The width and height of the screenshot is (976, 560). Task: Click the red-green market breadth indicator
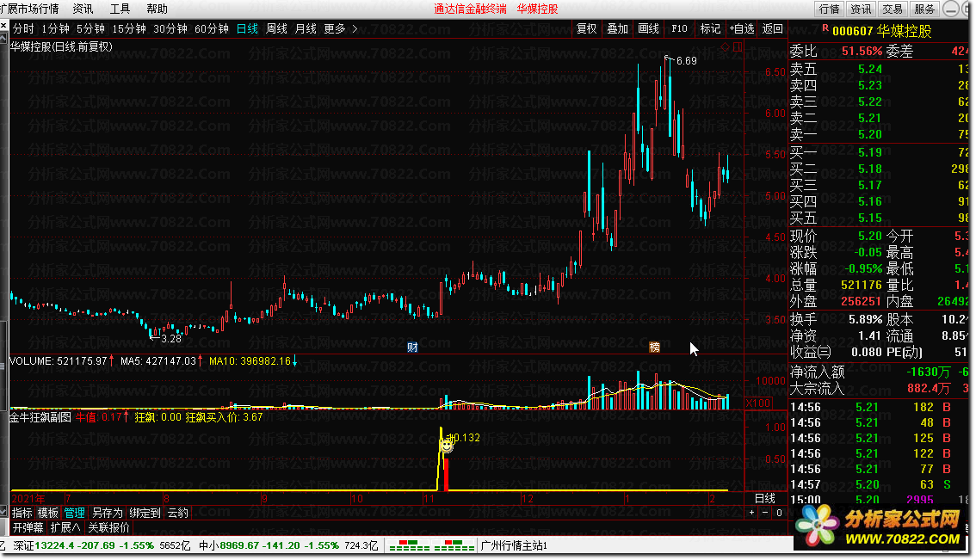coord(432,545)
